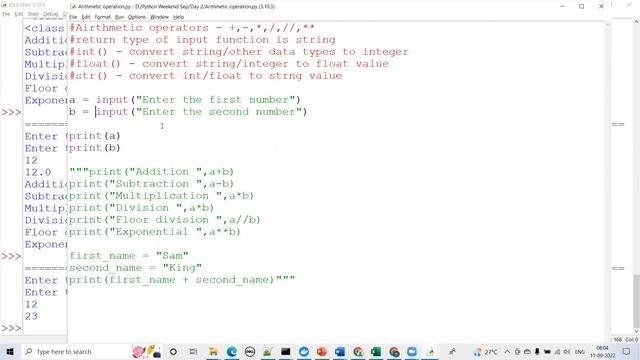Click the '12.0' output in IDLE Shell
The image size is (640, 360).
point(38,172)
